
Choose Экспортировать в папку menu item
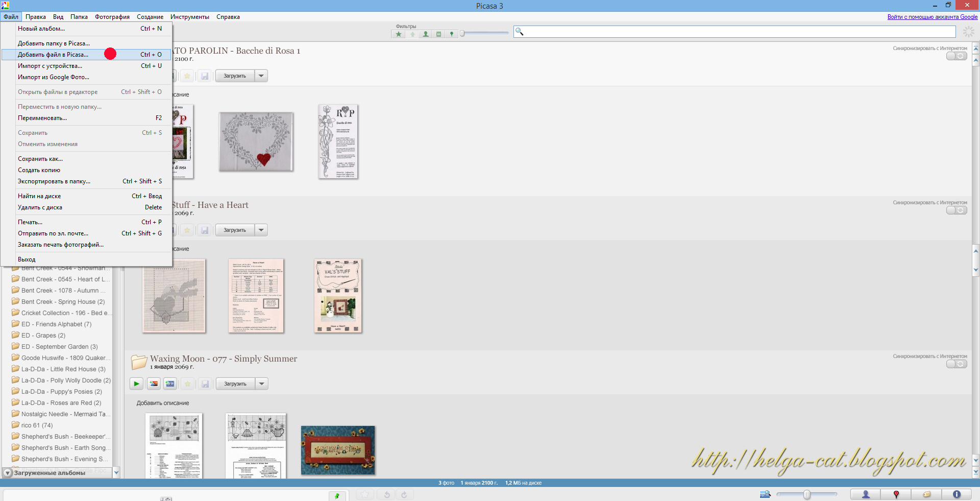pos(86,181)
